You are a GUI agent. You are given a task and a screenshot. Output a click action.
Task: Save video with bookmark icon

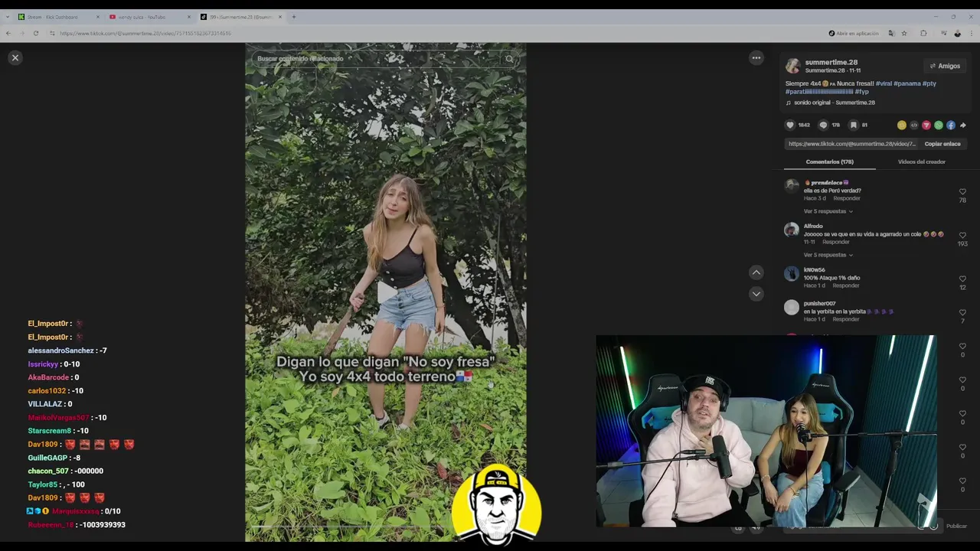tap(853, 125)
